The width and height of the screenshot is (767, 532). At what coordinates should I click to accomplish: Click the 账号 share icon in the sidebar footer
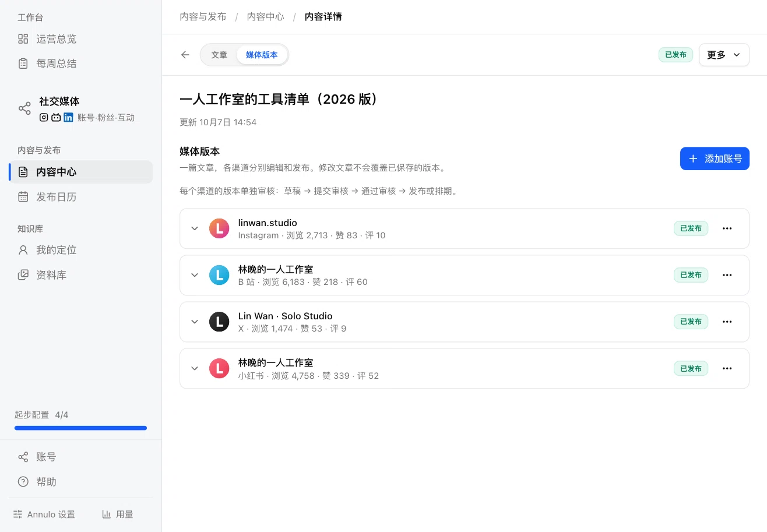click(23, 457)
